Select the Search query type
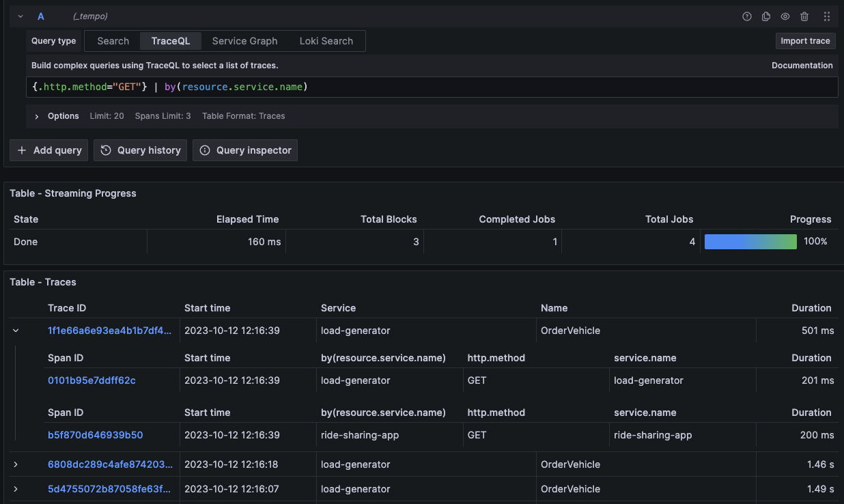Image resolution: width=844 pixels, height=504 pixels. point(112,41)
